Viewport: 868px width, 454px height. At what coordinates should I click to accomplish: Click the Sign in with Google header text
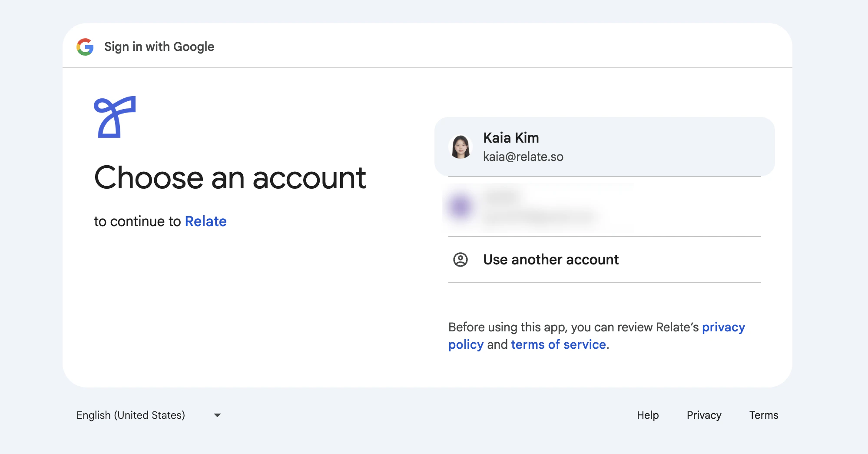tap(159, 47)
